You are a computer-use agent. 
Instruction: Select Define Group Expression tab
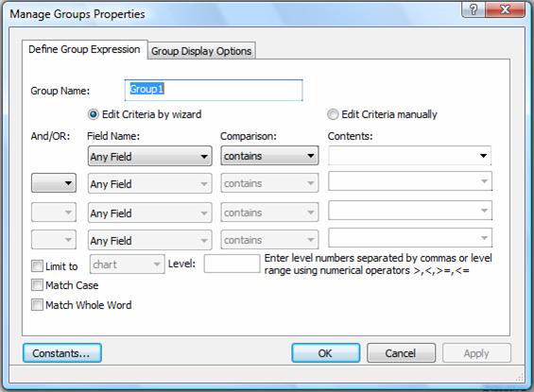pyautogui.click(x=84, y=50)
